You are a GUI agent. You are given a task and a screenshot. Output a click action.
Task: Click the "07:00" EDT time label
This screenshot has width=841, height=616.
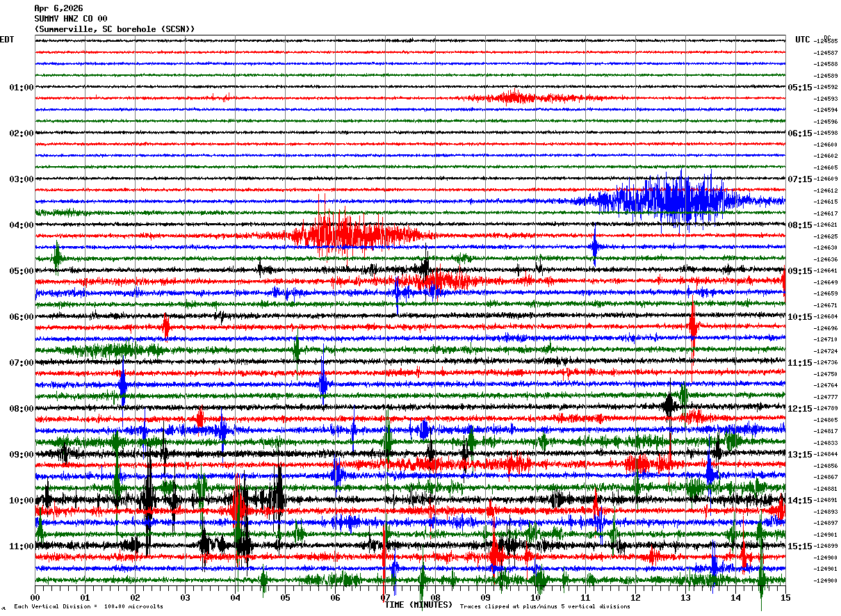22,363
